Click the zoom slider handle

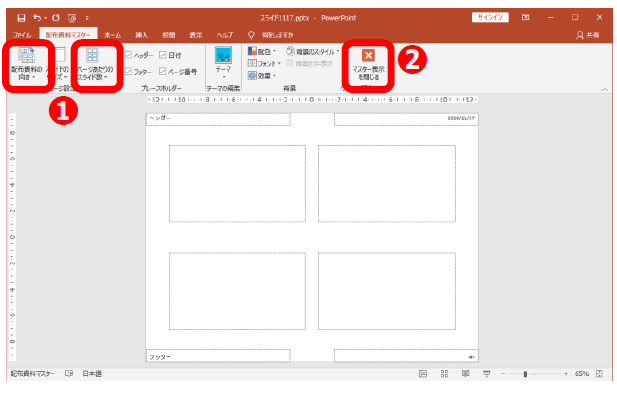(525, 374)
